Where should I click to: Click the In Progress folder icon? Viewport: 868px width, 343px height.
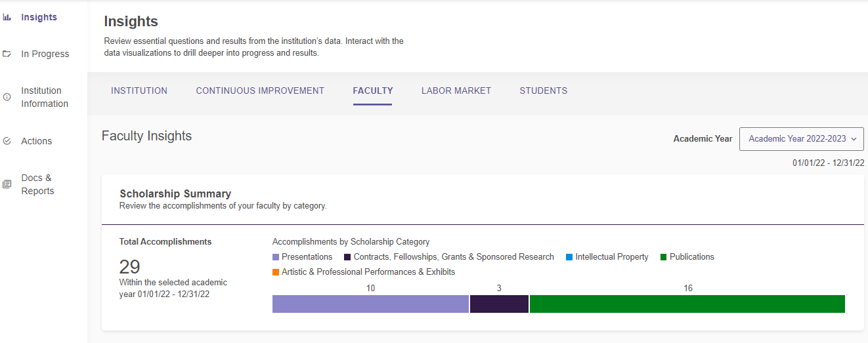[x=7, y=54]
